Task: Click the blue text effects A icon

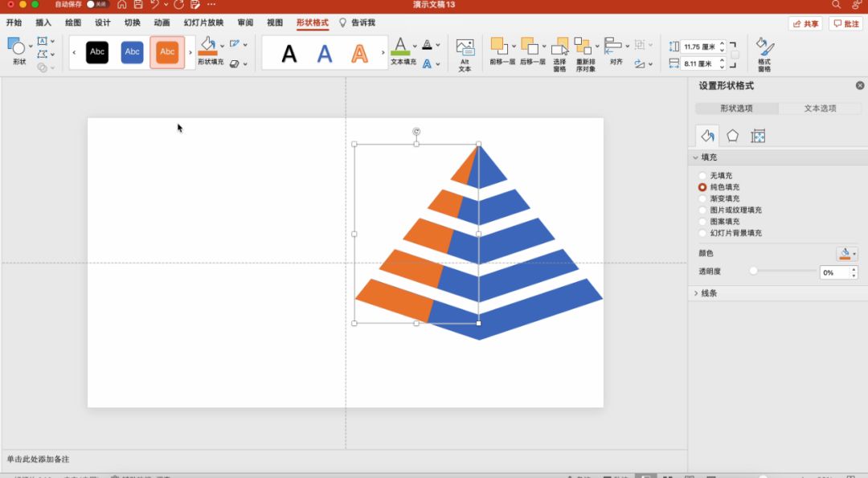Action: (x=428, y=64)
